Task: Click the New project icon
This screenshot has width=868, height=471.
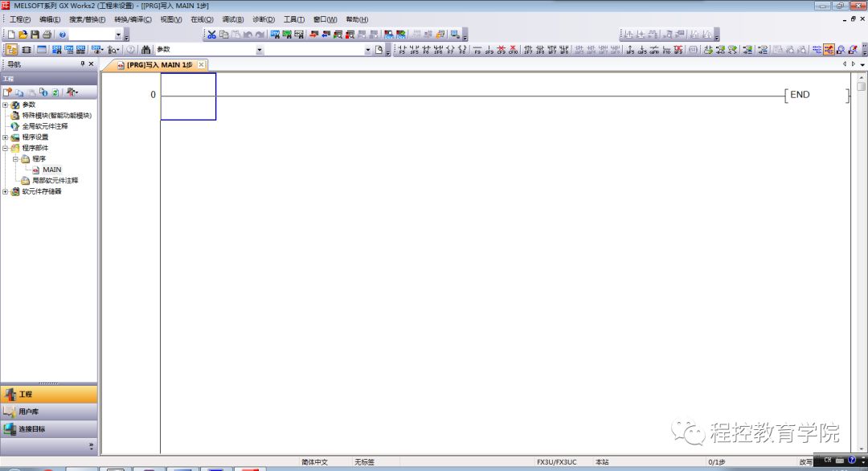Action: 11,35
